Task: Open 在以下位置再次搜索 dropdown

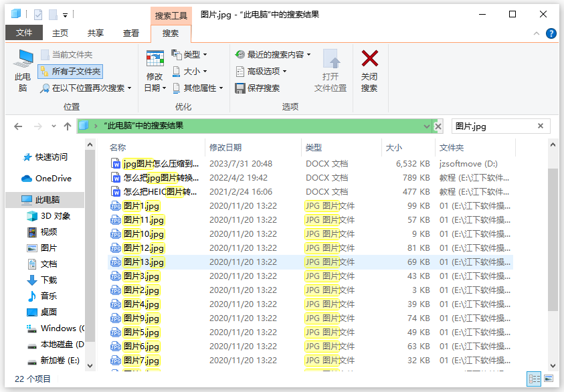Action: pyautogui.click(x=86, y=88)
